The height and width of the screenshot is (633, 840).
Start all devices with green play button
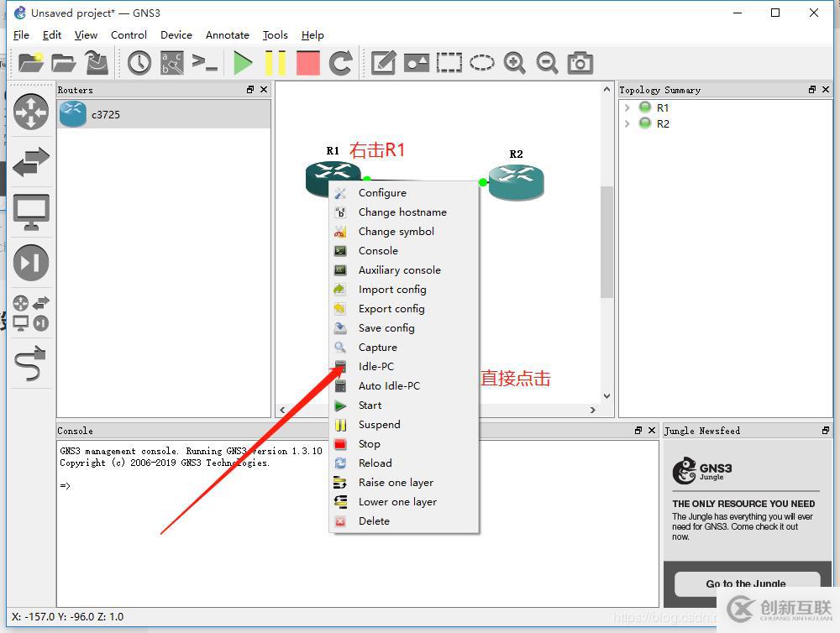pos(243,63)
